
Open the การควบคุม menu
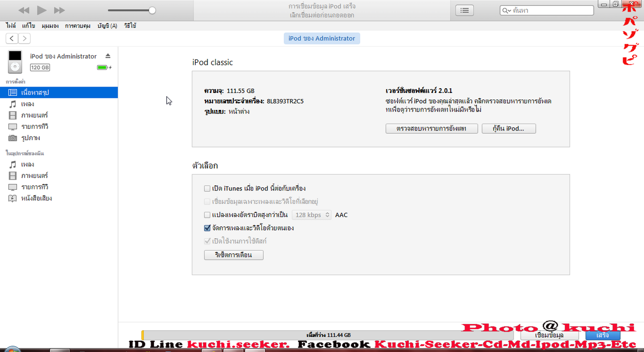coord(78,26)
